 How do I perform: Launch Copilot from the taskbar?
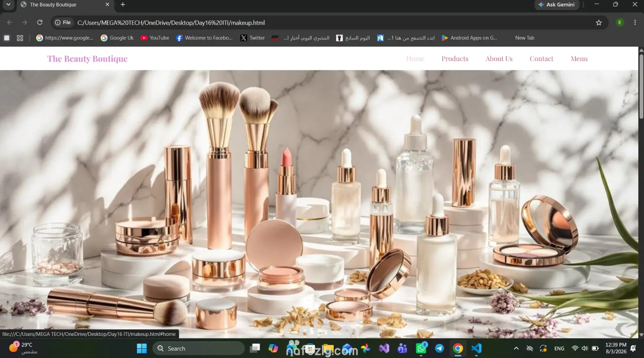coord(273,348)
